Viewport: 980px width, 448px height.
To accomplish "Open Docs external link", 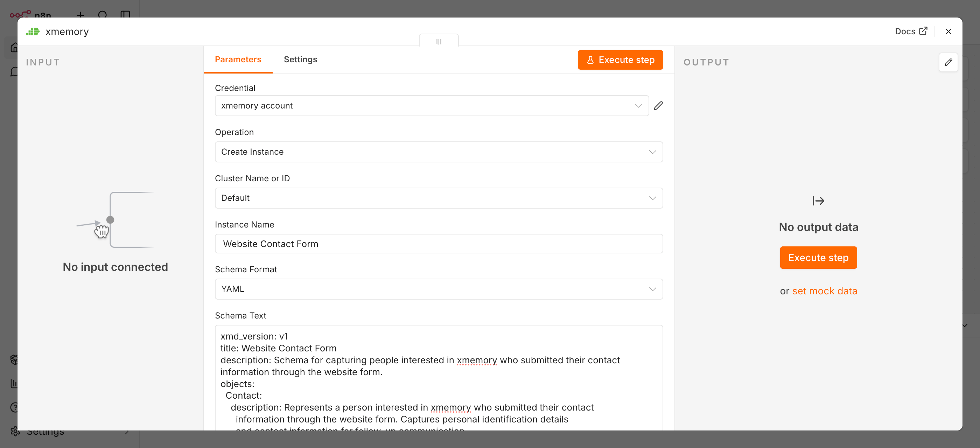I will click(x=911, y=31).
